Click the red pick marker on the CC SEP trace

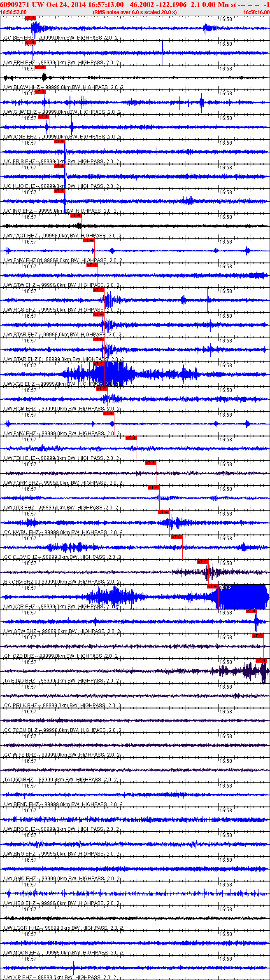click(30, 18)
